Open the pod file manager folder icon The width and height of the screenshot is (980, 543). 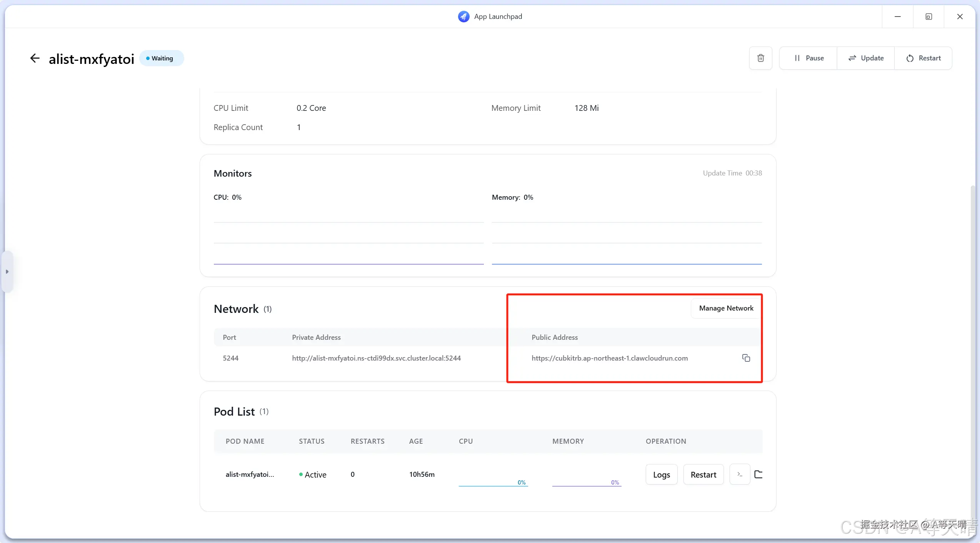pos(758,474)
